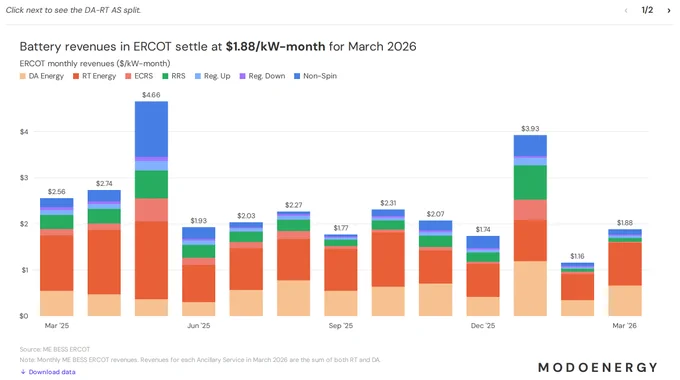Click the Mar '25 x-axis label
The image size is (680, 380).
(57, 325)
